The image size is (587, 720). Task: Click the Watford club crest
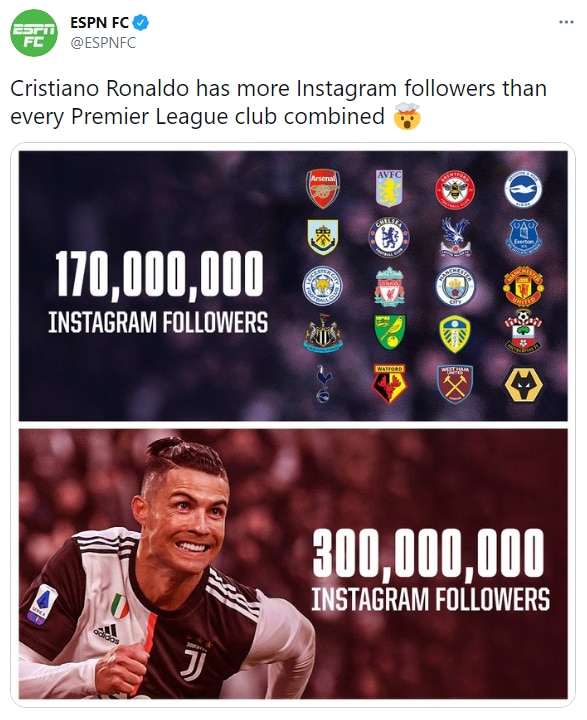(x=389, y=384)
